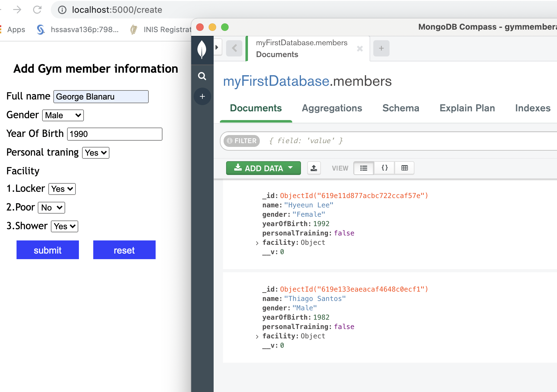
Task: Click the myFirstDatabase breadcrumb link
Action: (276, 81)
